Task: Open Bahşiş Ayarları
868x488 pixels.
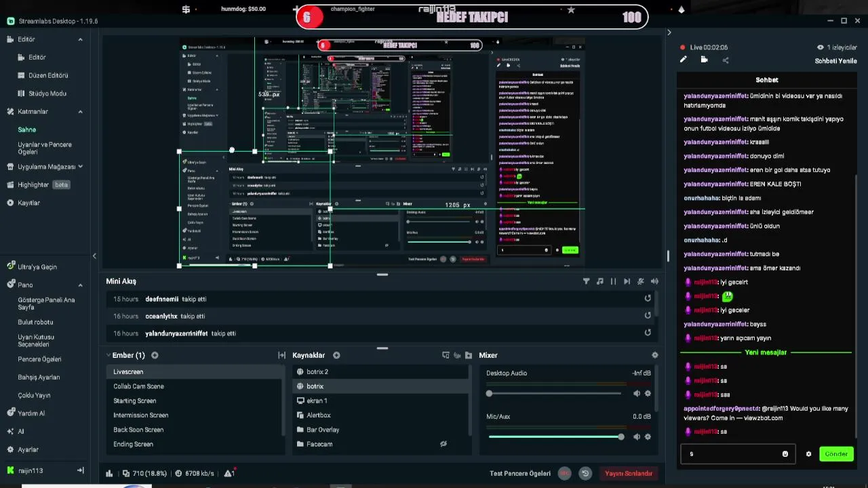Action: coord(39,377)
